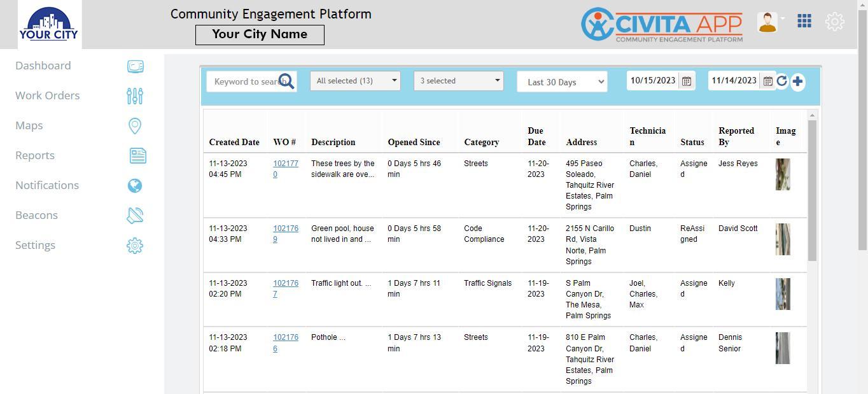
Task: Click the 'Traffic Signals' category cell
Action: tap(487, 283)
